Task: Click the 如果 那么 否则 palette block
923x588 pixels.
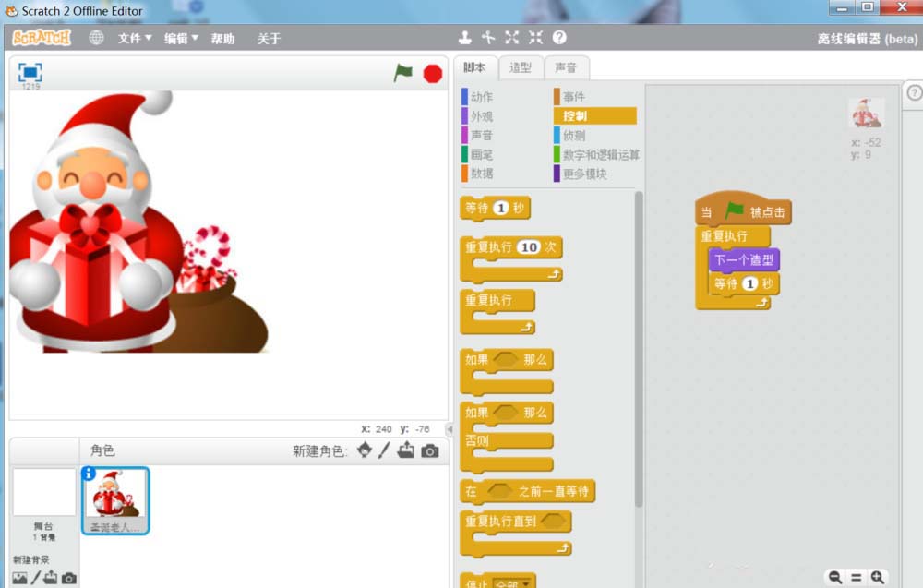Action: (x=506, y=437)
